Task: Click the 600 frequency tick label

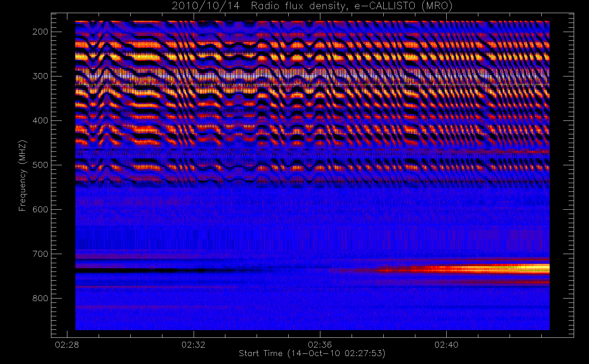Action: tap(40, 209)
